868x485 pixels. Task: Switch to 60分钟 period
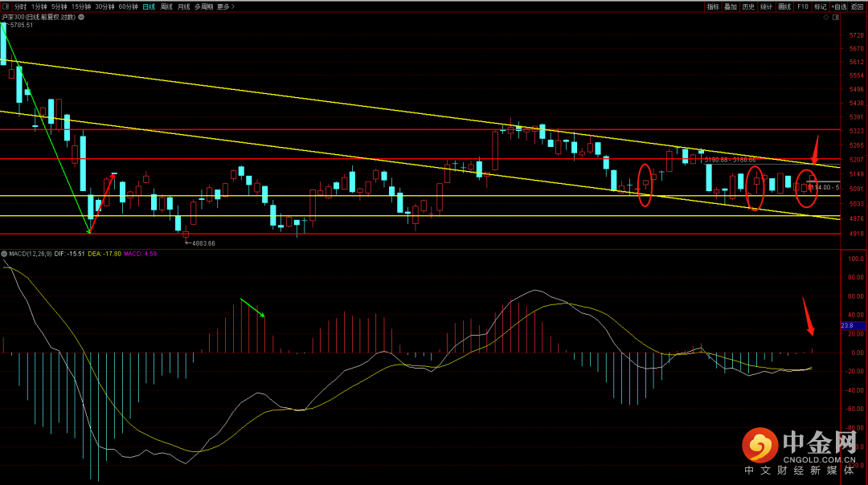[128, 6]
